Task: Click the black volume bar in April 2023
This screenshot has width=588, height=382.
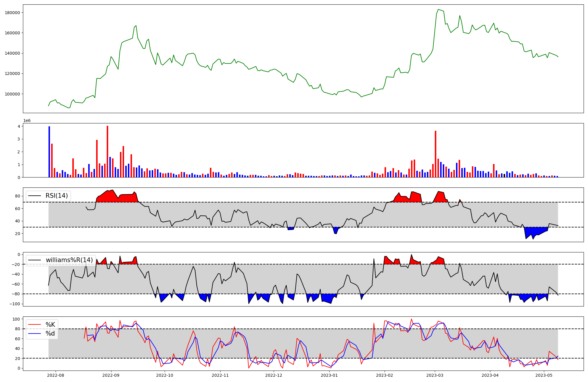Action: point(504,176)
